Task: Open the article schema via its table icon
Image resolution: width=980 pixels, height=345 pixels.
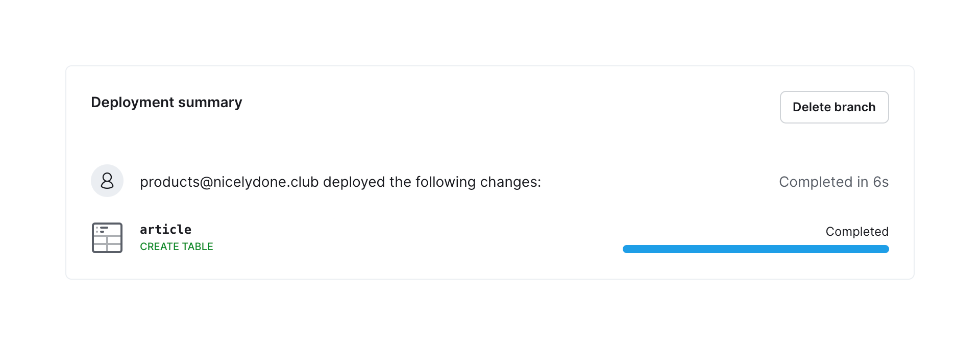Action: [x=107, y=238]
